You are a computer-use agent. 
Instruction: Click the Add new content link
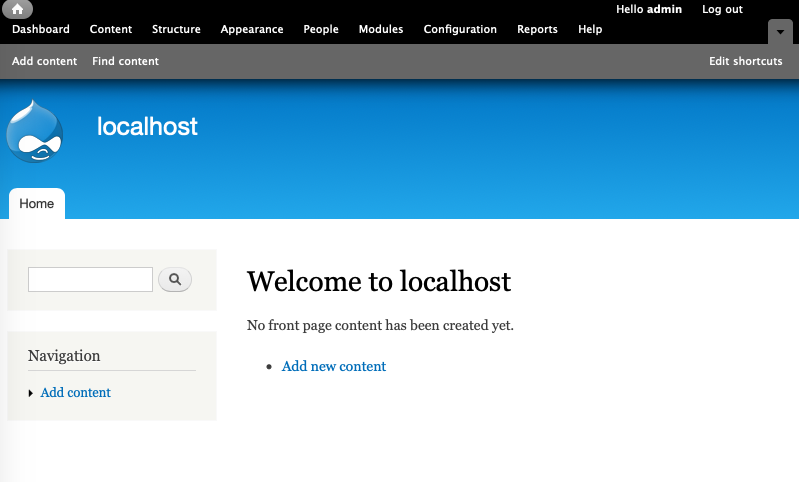coord(334,366)
